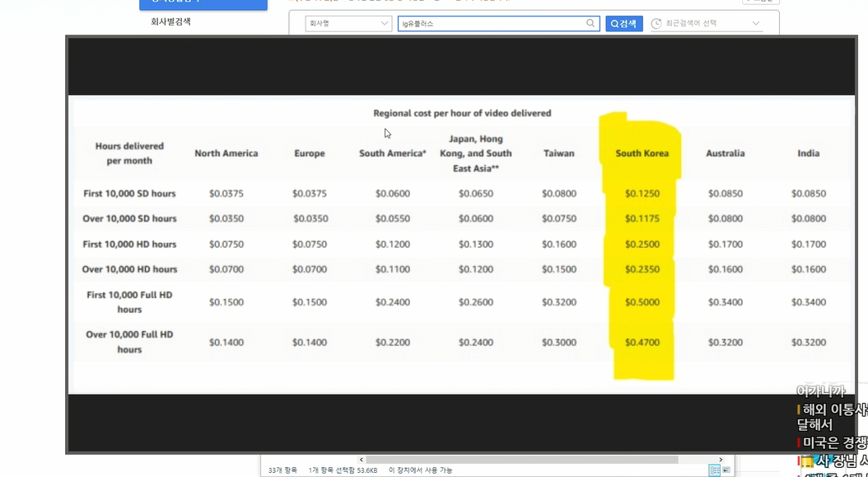Open the 회사명 search type dropdown

[348, 24]
